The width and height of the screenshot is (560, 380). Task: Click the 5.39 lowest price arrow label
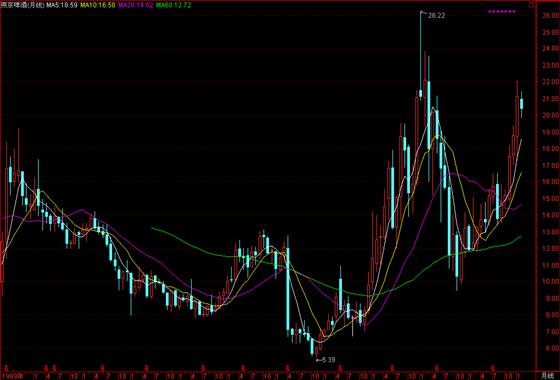click(x=326, y=360)
